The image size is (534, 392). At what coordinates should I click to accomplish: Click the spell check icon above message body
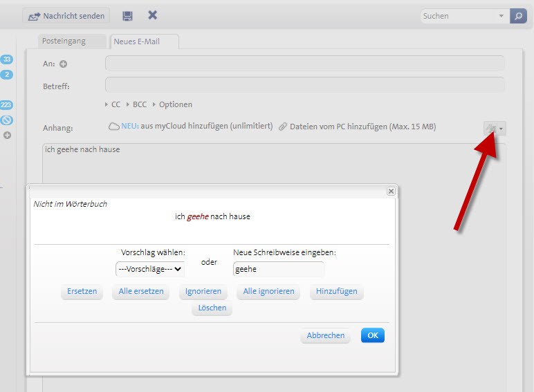point(491,128)
